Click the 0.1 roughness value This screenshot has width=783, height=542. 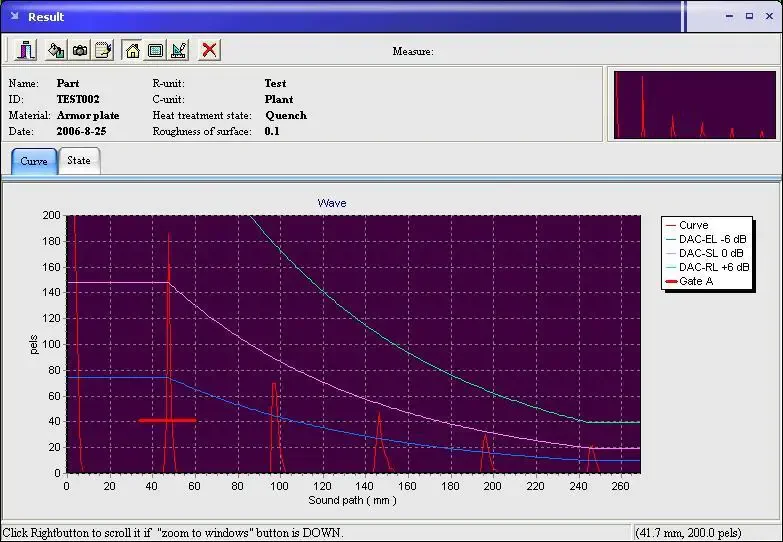[x=272, y=131]
